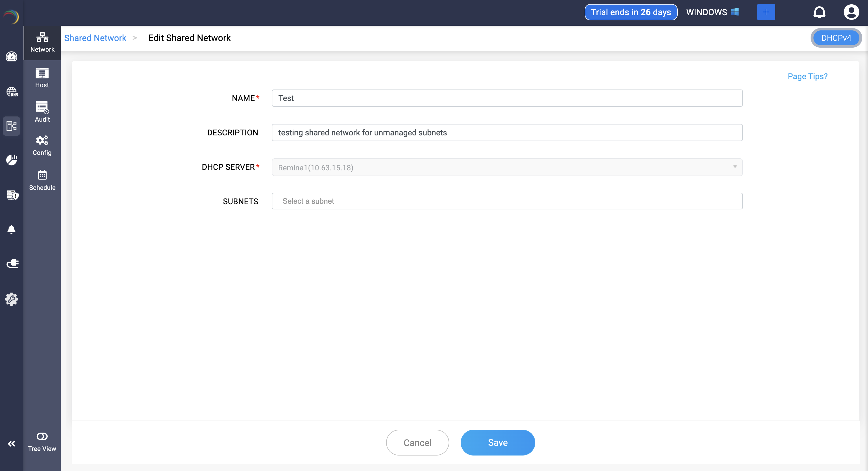
Task: Open the plug integration sidebar icon
Action: point(12,264)
